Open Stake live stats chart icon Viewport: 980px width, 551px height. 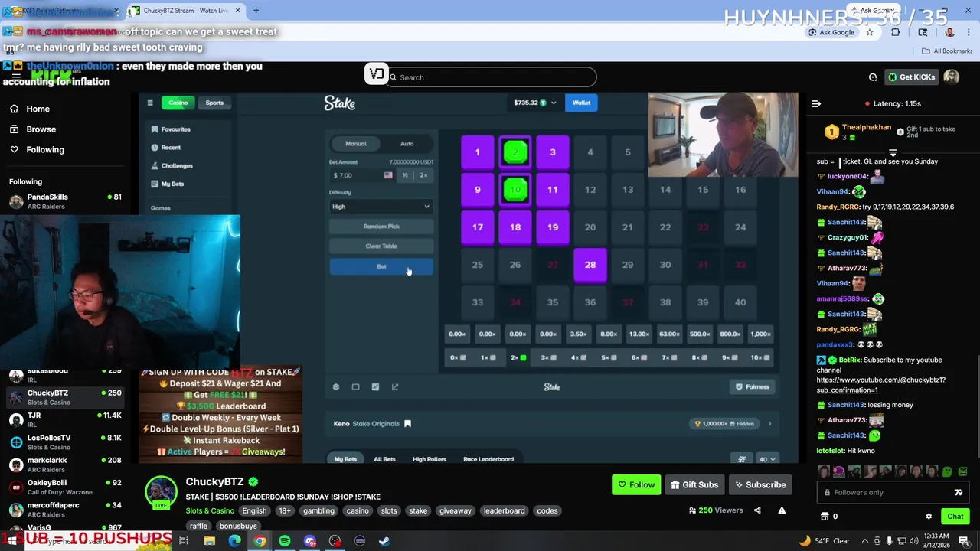[375, 386]
